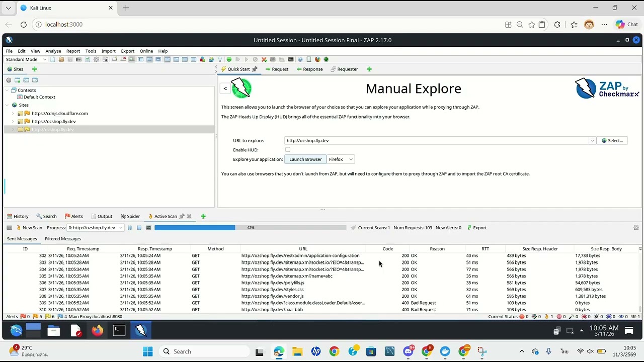This screenshot has height=362, width=644.
Task: Click the Windows taskbar Search box
Action: [205, 351]
